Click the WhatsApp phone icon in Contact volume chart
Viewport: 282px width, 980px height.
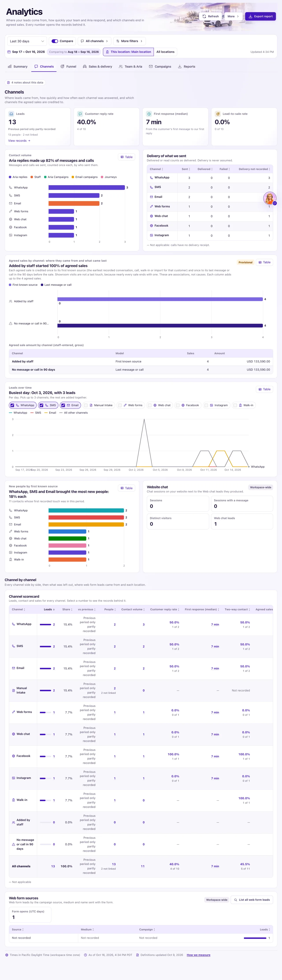11,188
